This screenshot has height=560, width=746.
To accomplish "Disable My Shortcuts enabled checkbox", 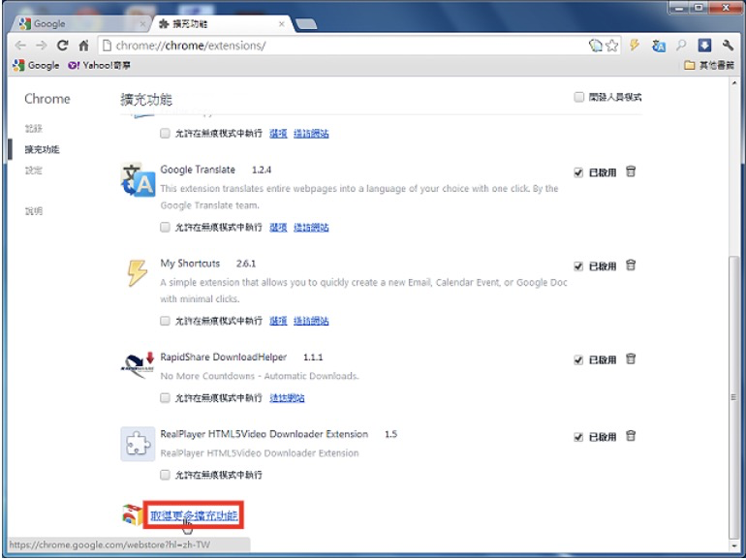I will tap(578, 266).
